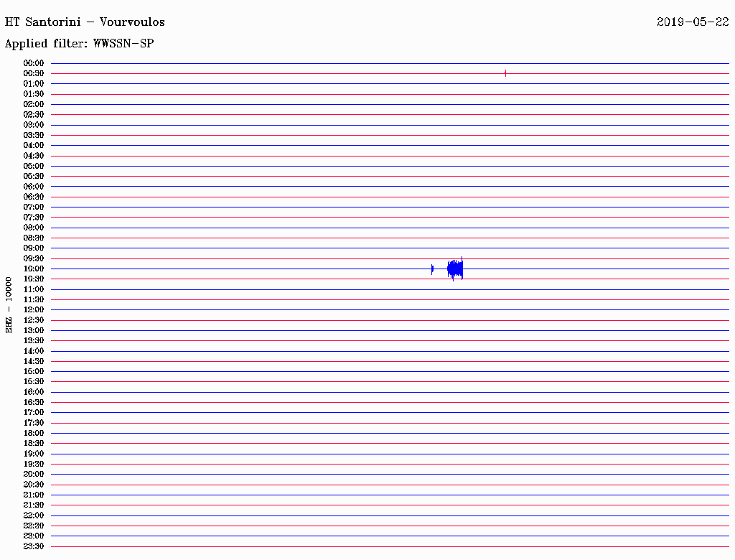Viewport: 735px width, 560px height.
Task: Click the 07:00 time label
Action: tap(34, 207)
